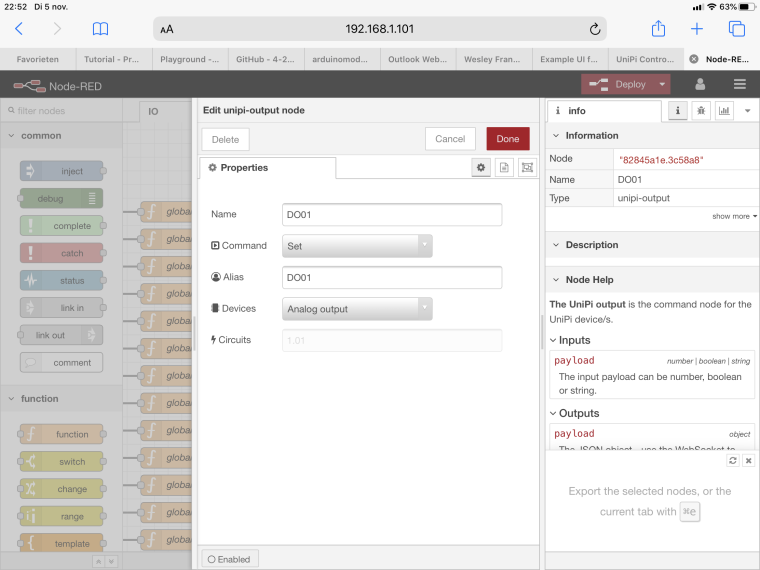760x570 pixels.
Task: Open the debug messages sidebar tab
Action: click(702, 111)
